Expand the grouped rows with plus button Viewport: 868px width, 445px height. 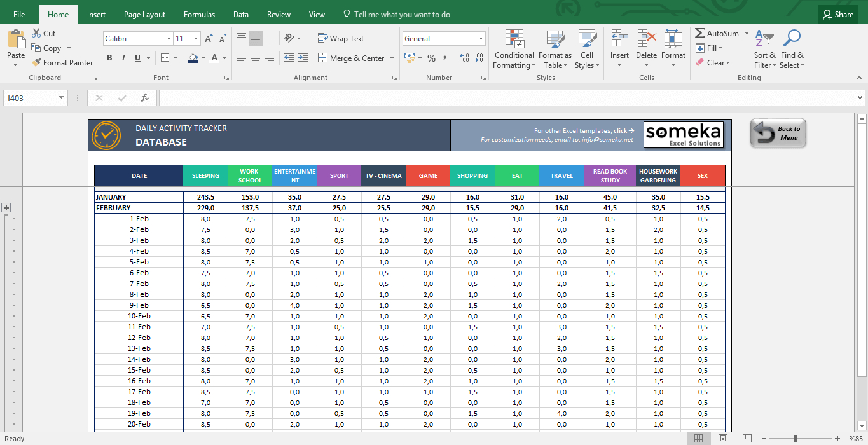coord(6,208)
